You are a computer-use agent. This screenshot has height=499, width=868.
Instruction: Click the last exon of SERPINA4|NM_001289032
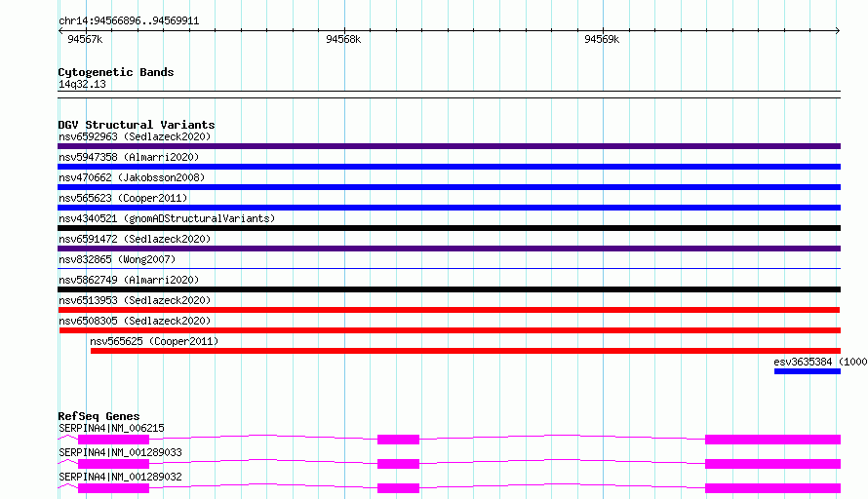pyautogui.click(x=772, y=488)
